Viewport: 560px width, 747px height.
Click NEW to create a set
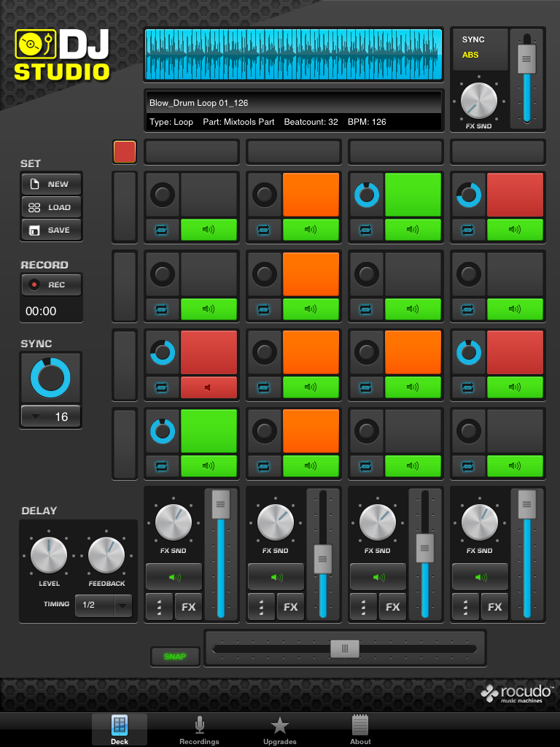(x=51, y=185)
